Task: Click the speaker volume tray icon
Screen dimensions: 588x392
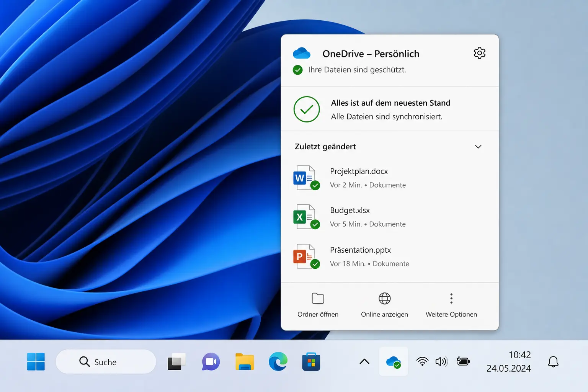Action: point(442,361)
